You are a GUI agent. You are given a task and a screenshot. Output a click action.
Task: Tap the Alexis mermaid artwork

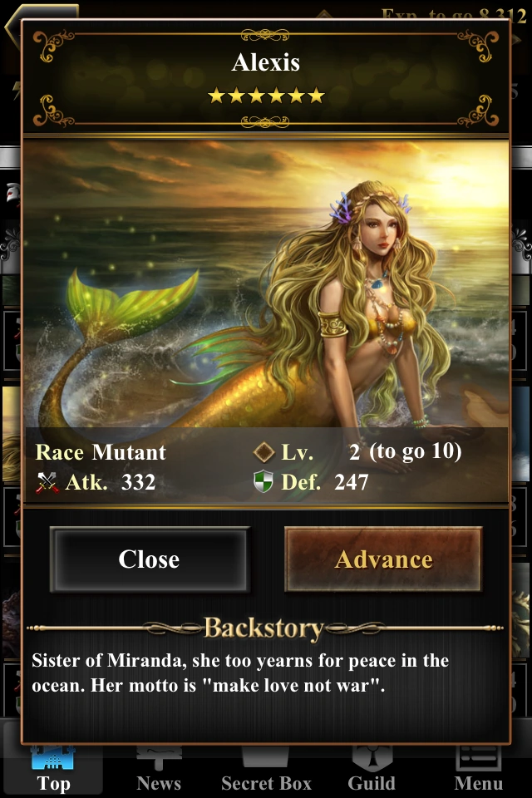tap(266, 283)
